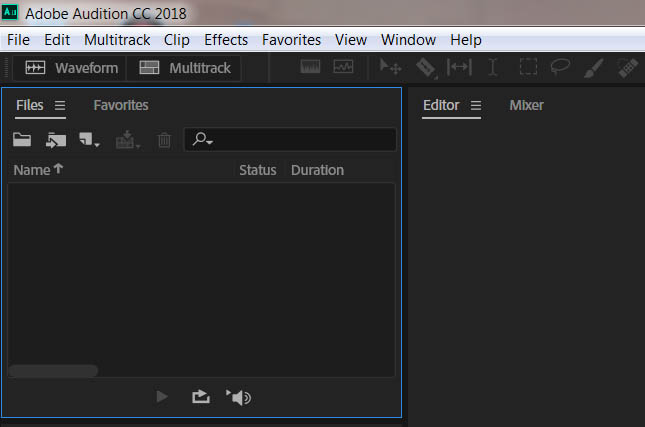Toggle Loop Playback in Files panel
The width and height of the screenshot is (645, 427).
(x=201, y=397)
